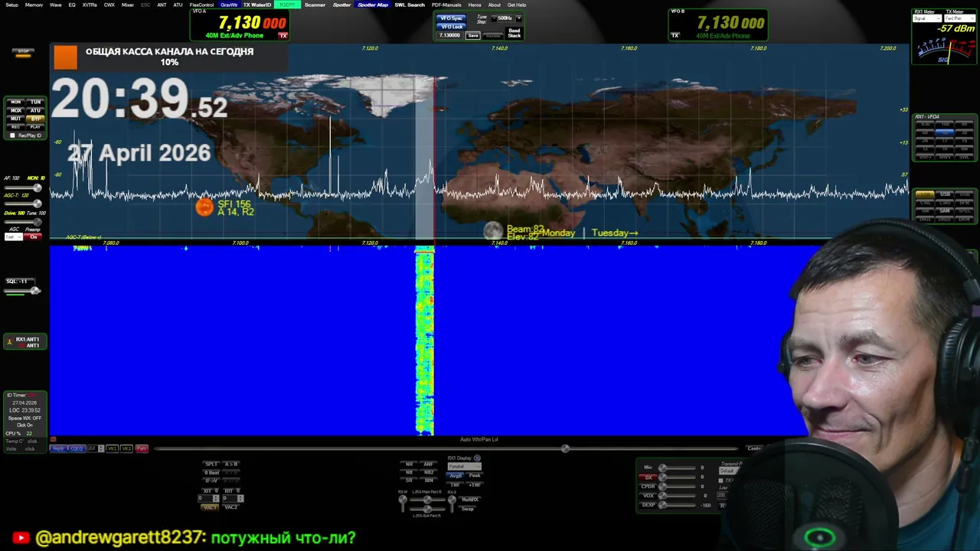Adjust the AGC-T threshold slider

click(x=23, y=204)
